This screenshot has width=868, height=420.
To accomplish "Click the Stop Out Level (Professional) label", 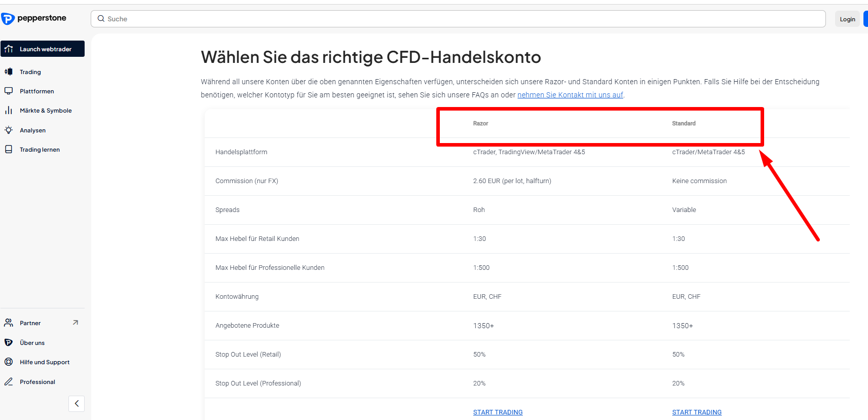I will (258, 383).
